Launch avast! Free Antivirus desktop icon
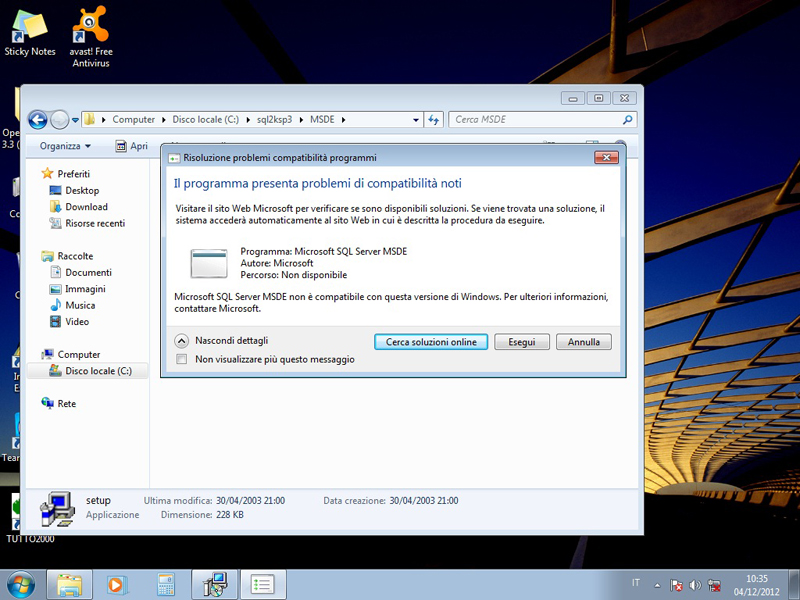Screen dimensions: 800x600 coord(91,36)
